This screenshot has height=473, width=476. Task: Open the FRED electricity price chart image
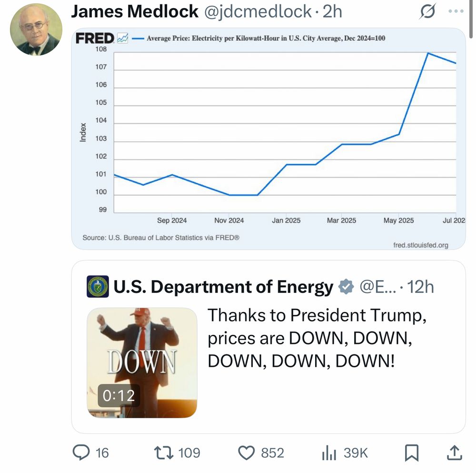[268, 139]
